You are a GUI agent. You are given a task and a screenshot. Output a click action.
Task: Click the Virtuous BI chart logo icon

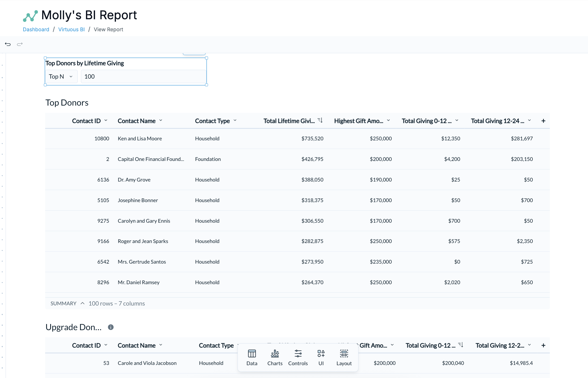coord(30,16)
